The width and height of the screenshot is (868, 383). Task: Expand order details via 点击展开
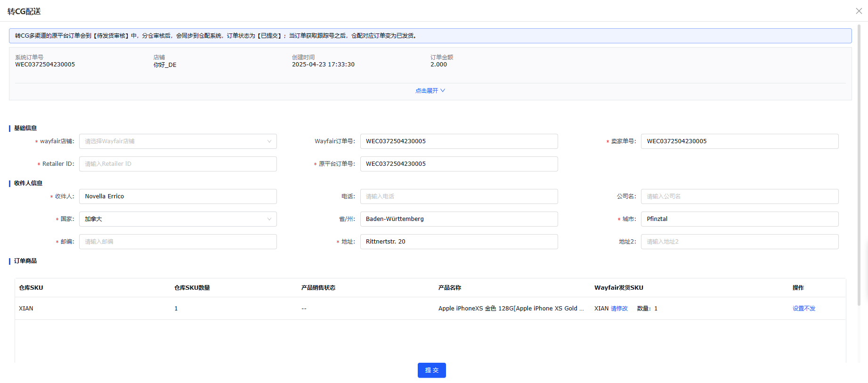point(430,90)
